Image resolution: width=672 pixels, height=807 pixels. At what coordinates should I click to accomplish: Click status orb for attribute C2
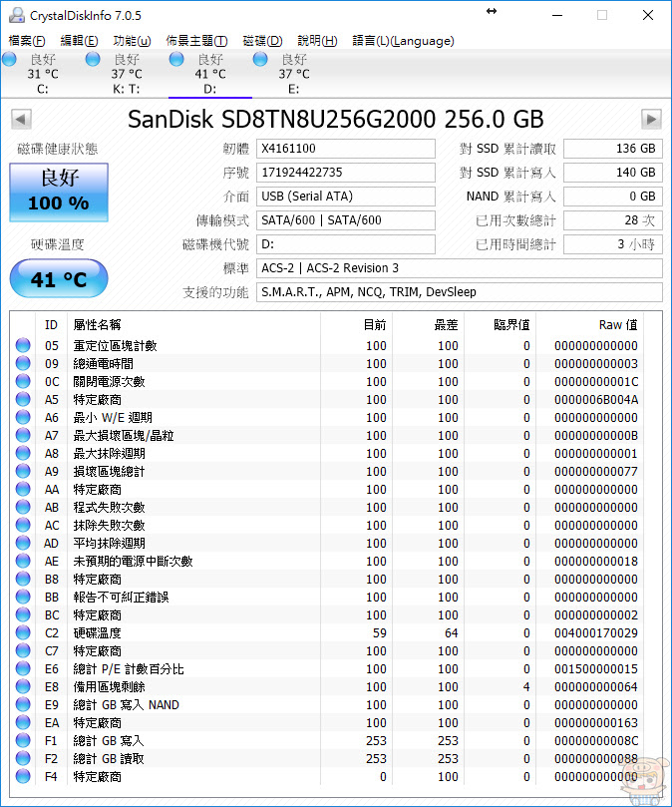[x=23, y=632]
